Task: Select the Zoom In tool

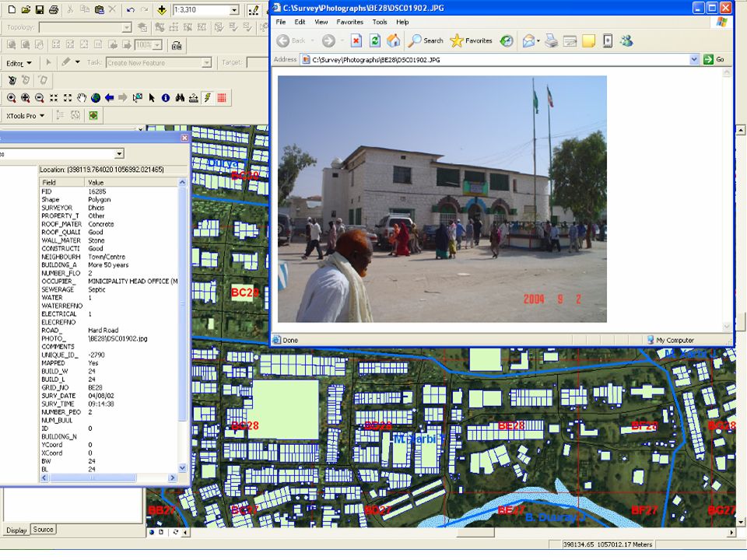Action: tap(11, 98)
